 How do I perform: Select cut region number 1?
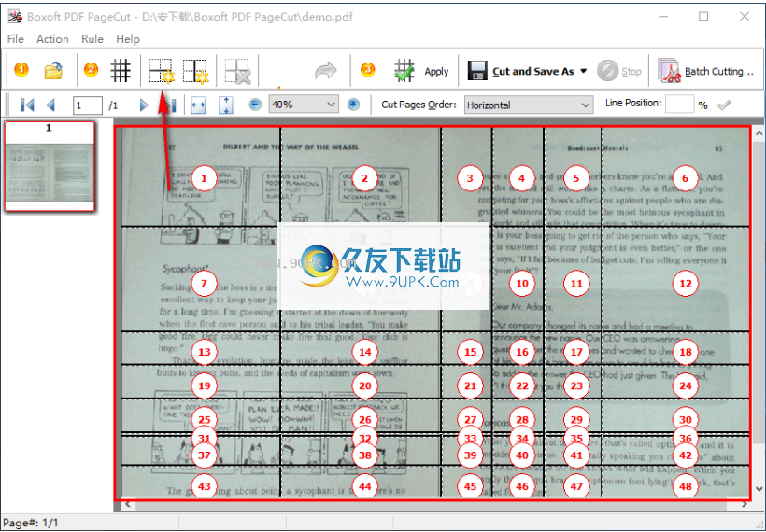coord(204,178)
